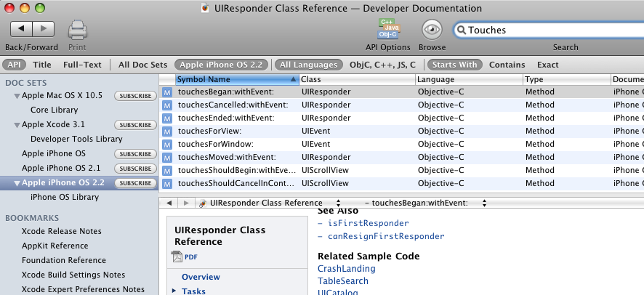Image resolution: width=644 pixels, height=295 pixels.
Task: Select touchesMoved:withEvent: result row
Action: pyautogui.click(x=401, y=158)
